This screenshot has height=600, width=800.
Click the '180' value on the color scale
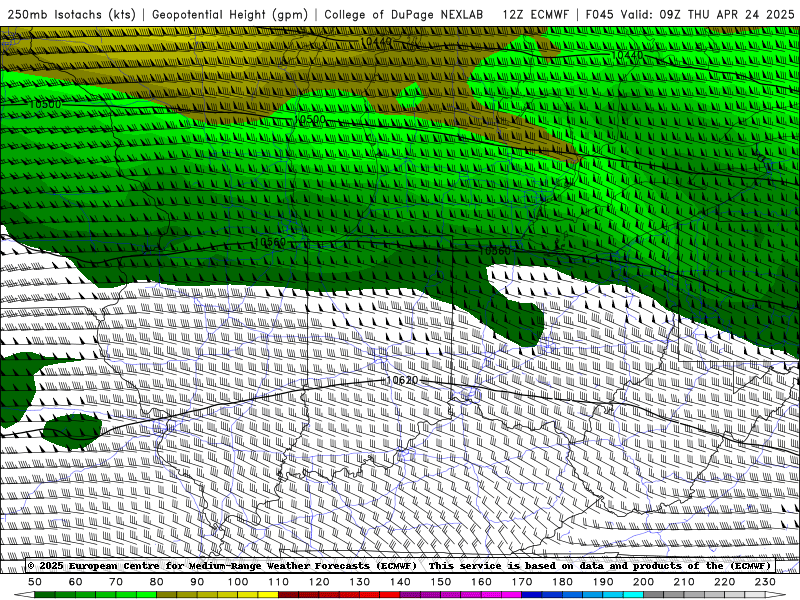click(562, 582)
